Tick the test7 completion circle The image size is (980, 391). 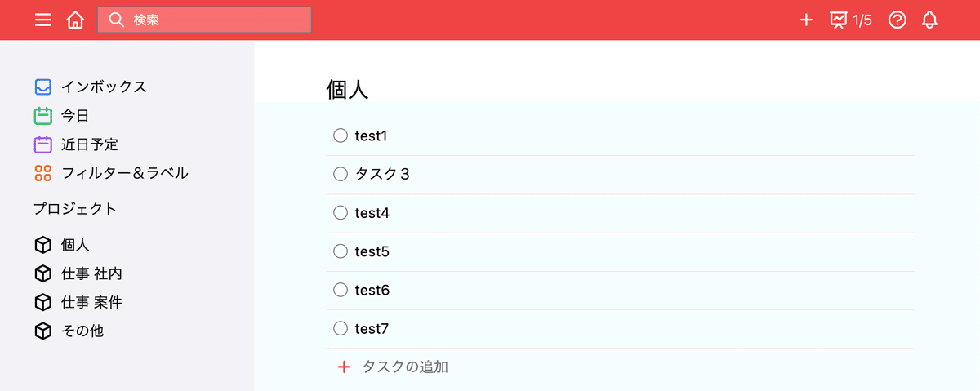(341, 329)
